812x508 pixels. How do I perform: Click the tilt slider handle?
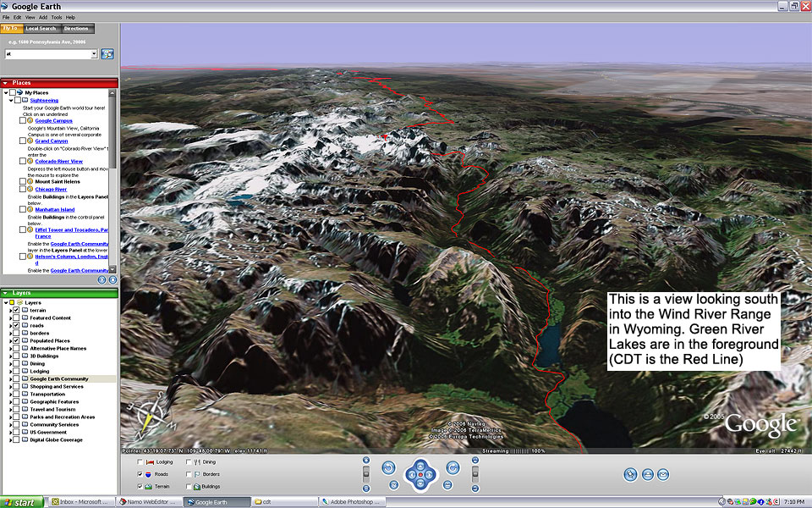tap(475, 472)
